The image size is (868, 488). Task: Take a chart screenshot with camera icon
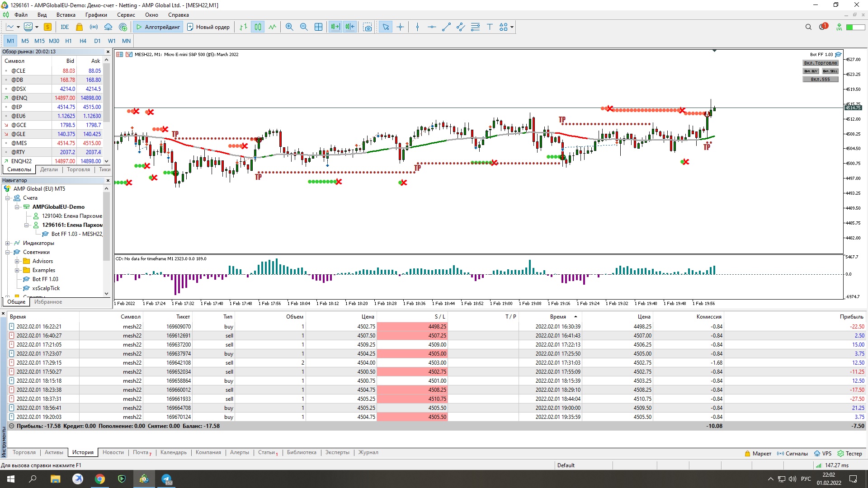(x=368, y=27)
